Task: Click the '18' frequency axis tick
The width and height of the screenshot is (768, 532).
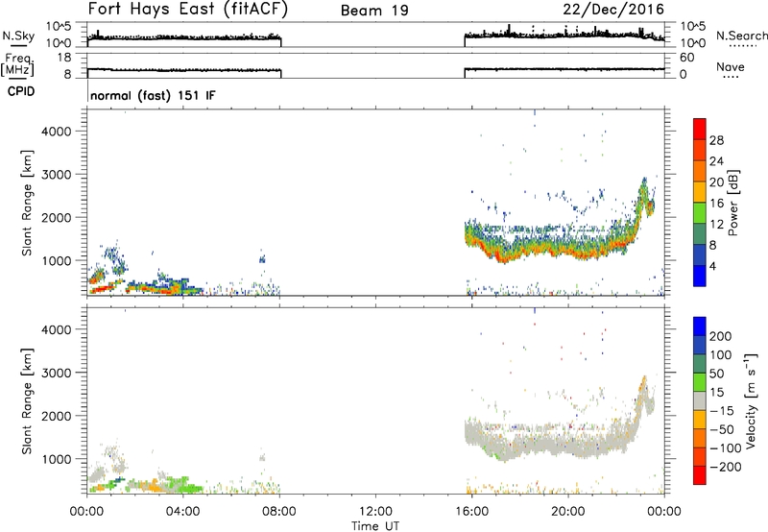Action: coord(64,58)
